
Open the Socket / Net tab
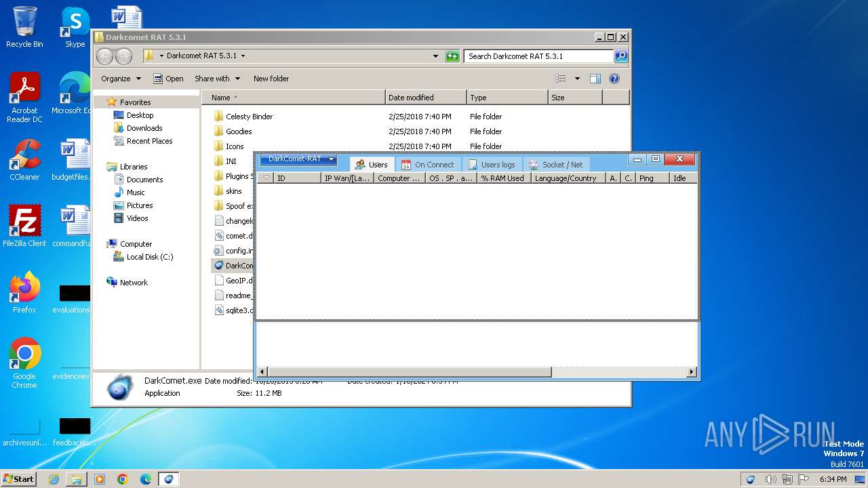[555, 165]
